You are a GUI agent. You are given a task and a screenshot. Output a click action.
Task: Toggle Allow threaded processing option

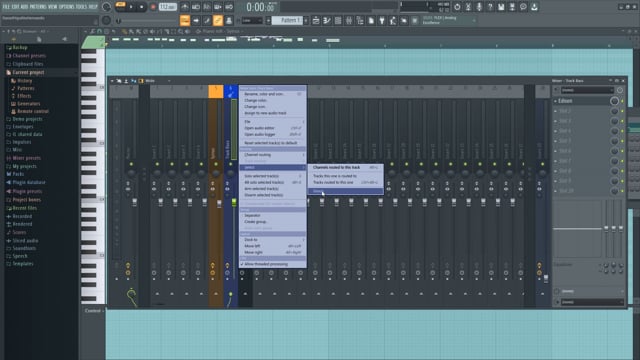click(x=273, y=264)
